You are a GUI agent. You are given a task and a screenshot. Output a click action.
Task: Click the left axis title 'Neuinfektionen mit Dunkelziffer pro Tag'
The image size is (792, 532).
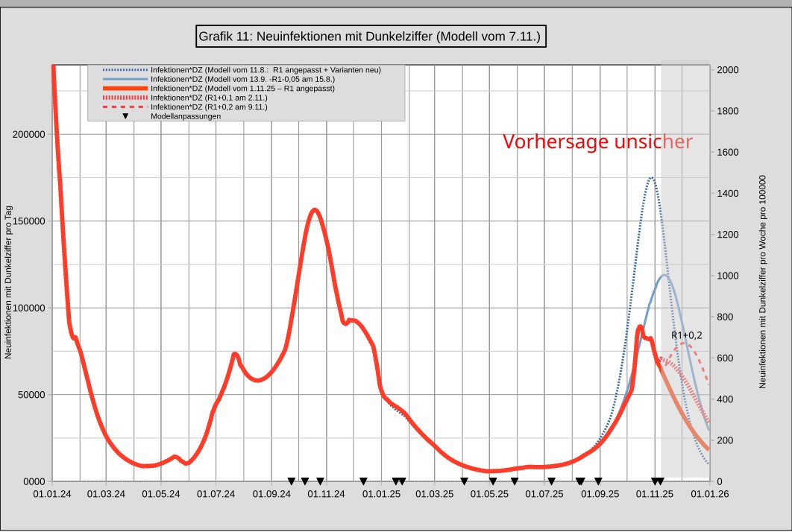[8, 282]
